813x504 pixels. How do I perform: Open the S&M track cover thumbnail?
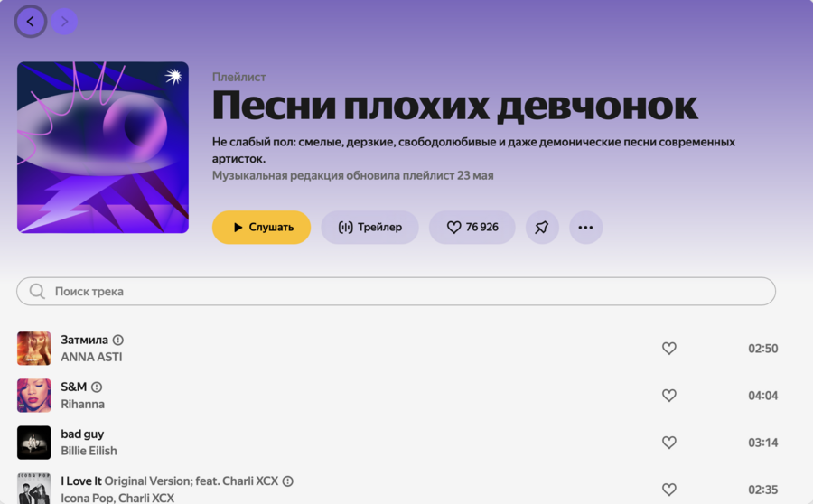click(x=34, y=396)
